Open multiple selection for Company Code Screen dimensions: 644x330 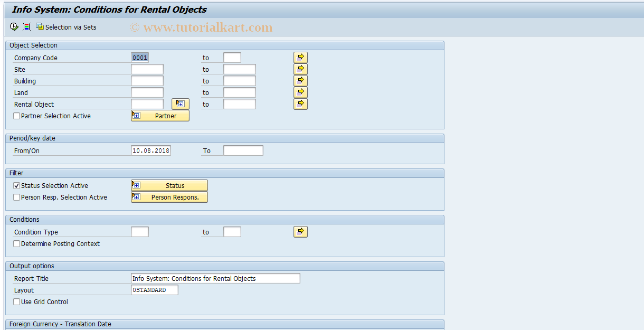click(x=300, y=58)
